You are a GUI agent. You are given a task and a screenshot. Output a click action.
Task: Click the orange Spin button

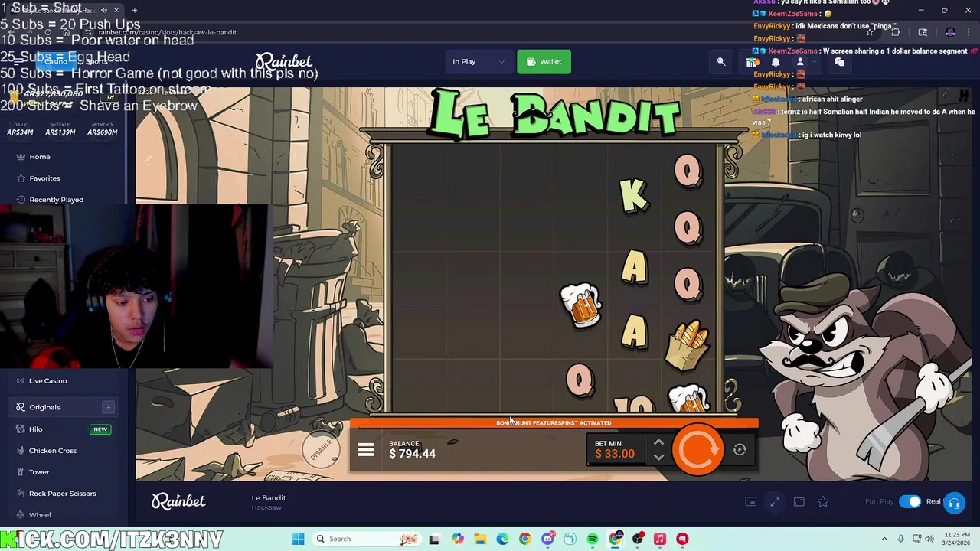point(697,450)
